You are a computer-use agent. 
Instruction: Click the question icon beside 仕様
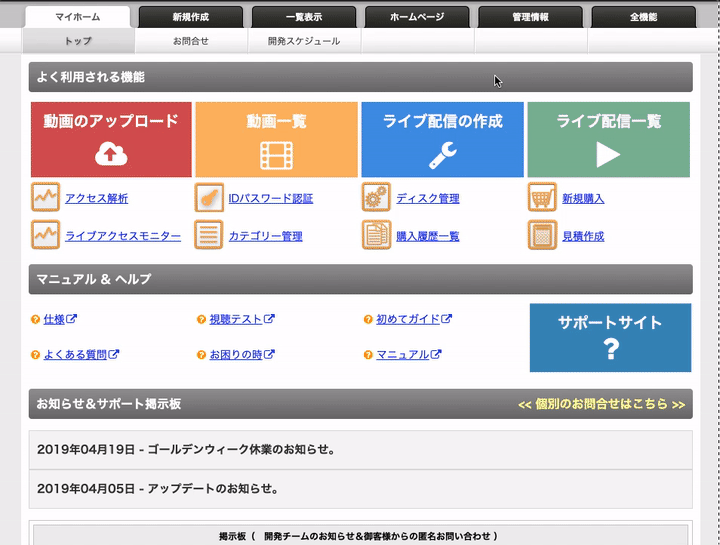[35, 319]
